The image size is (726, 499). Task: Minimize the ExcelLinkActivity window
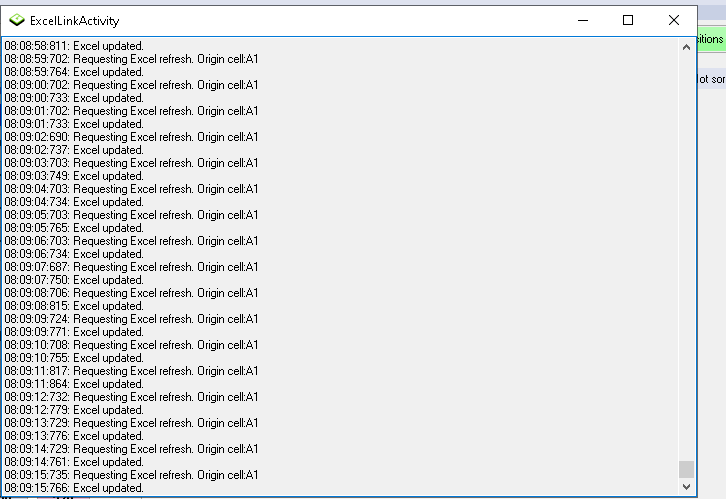(x=583, y=20)
